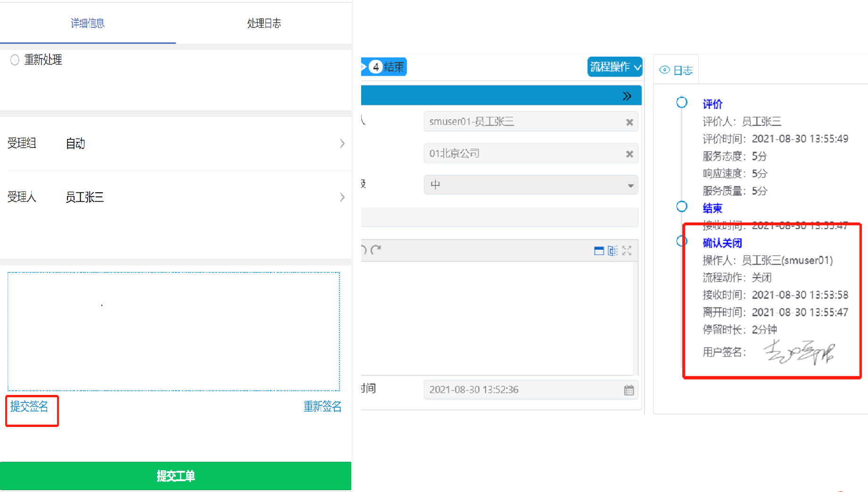Click the calendar icon beside the date field
The image size is (868, 492).
pos(629,390)
